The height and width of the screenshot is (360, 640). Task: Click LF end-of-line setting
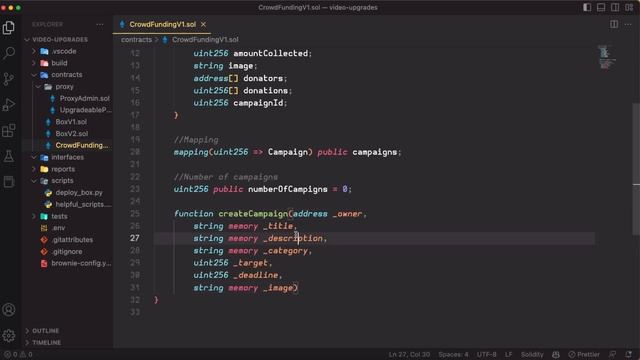[509, 354]
